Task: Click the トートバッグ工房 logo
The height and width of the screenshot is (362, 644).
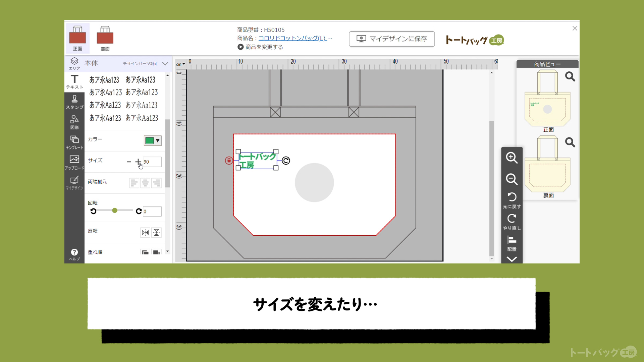Action: pyautogui.click(x=475, y=40)
